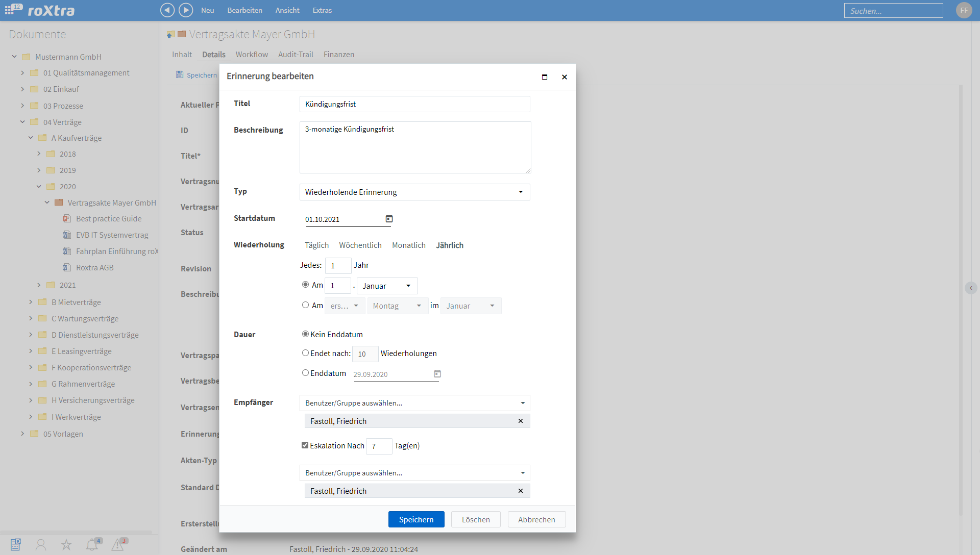Image resolution: width=980 pixels, height=555 pixels.
Task: Open the Extras menu
Action: [322, 10]
